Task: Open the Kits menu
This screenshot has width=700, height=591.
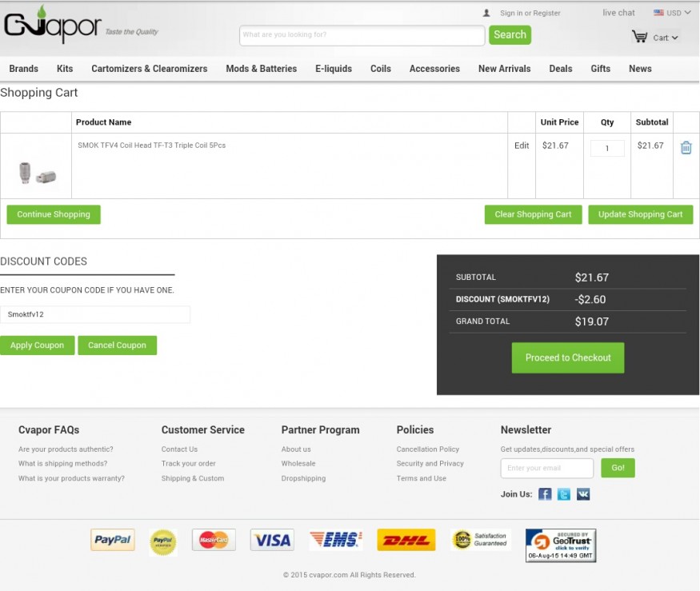Action: coord(65,69)
